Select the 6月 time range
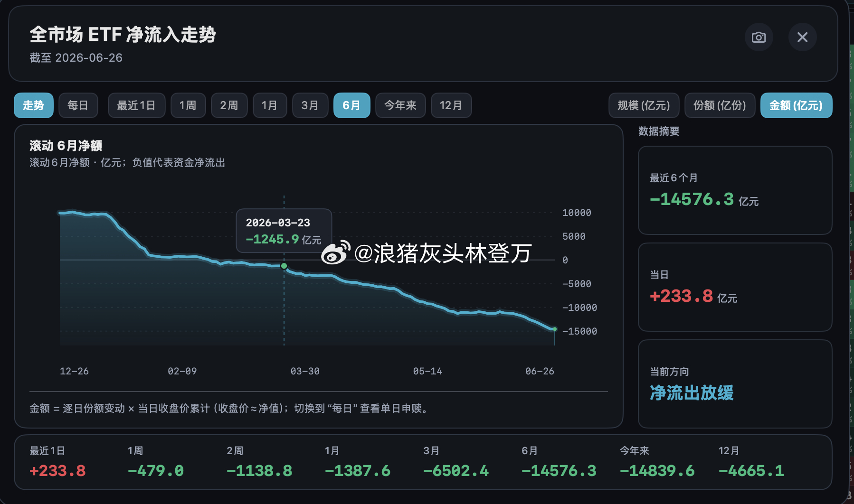 (x=351, y=105)
